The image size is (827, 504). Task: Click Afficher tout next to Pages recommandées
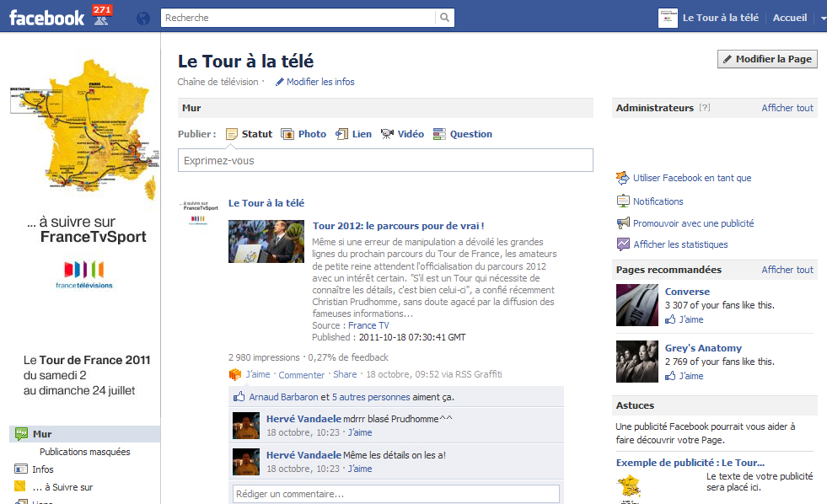[787, 270]
